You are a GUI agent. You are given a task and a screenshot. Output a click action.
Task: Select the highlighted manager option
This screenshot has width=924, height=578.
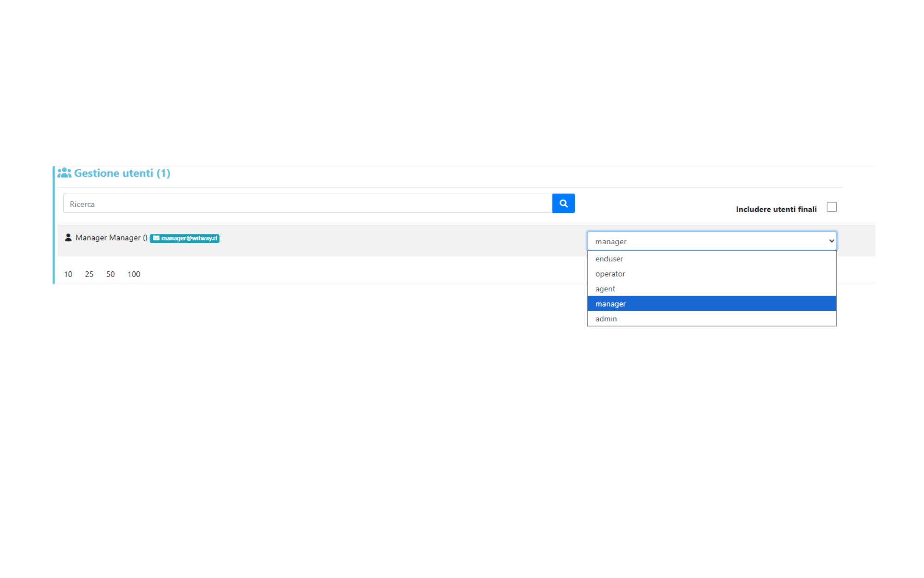[x=610, y=304]
